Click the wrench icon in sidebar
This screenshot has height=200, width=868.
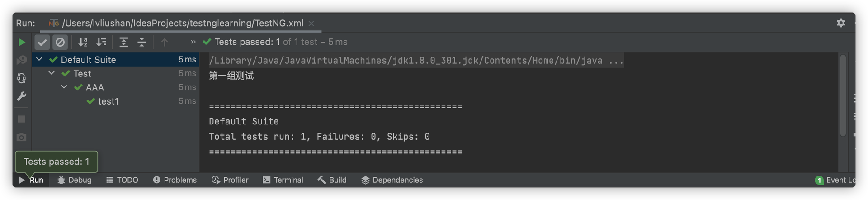pyautogui.click(x=21, y=96)
